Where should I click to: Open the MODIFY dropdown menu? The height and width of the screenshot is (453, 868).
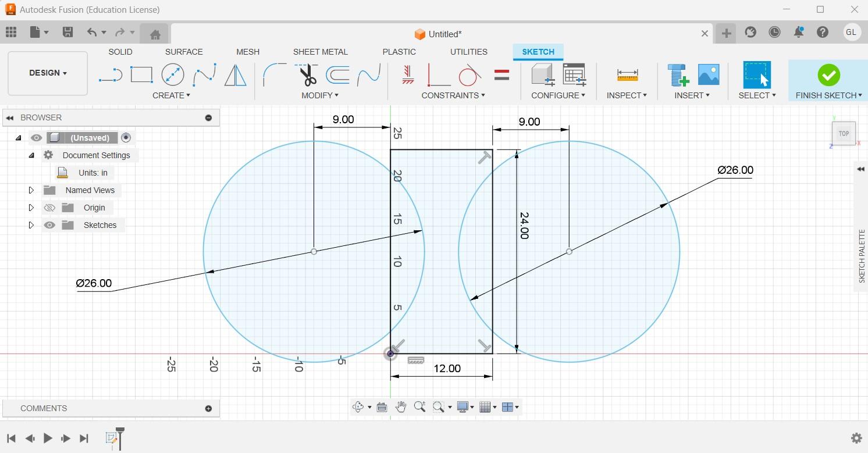click(319, 95)
